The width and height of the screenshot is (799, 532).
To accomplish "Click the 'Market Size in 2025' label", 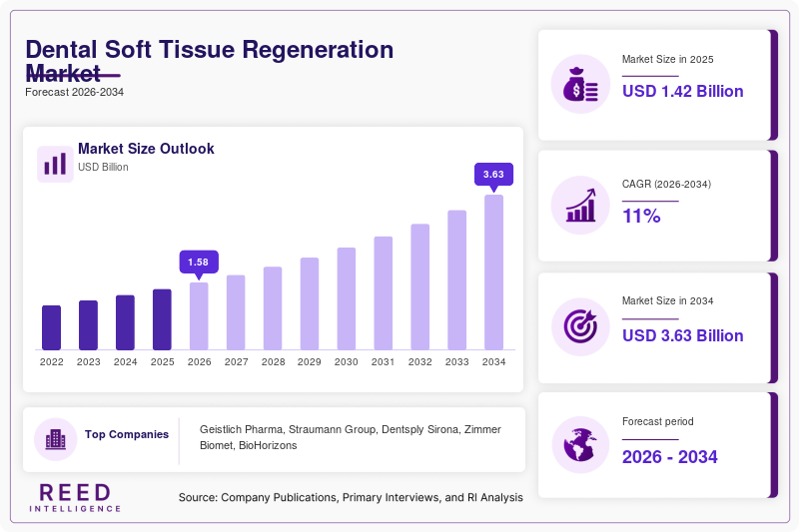I will point(667,59).
